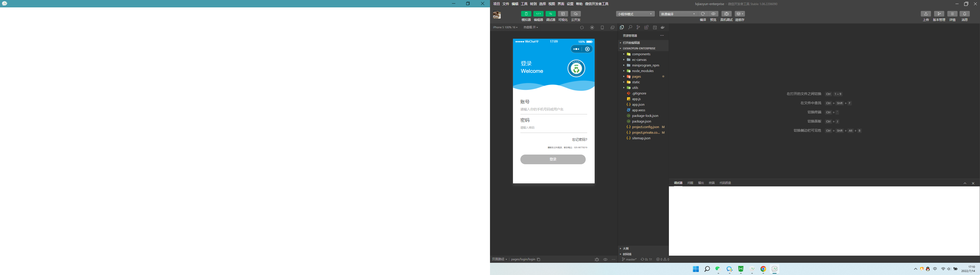Click the 编译 compile refresh icon

(703, 14)
